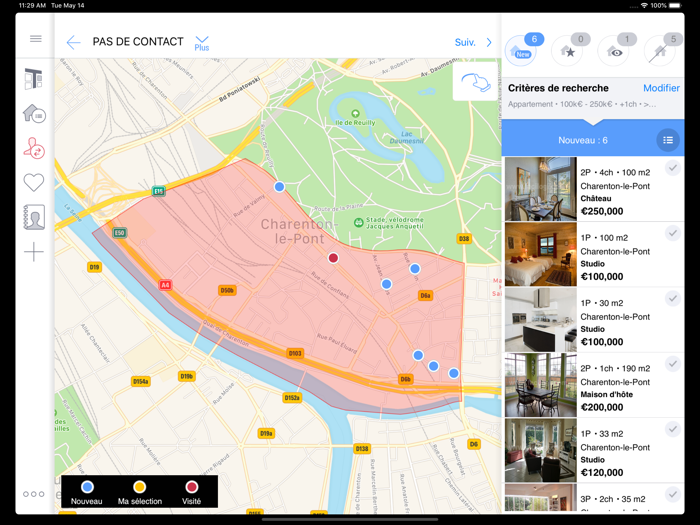Open the 30 m2 Studio kitchen thumbnail
This screenshot has width=700, height=525.
541,320
